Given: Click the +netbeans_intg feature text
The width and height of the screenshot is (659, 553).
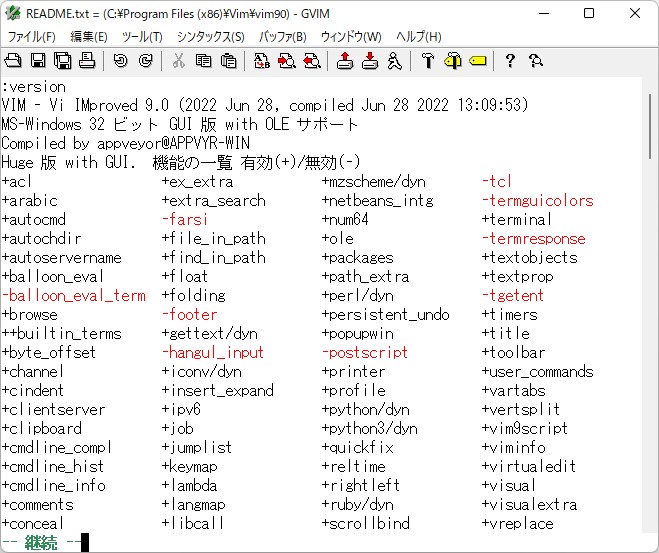Looking at the screenshot, I should (x=378, y=200).
